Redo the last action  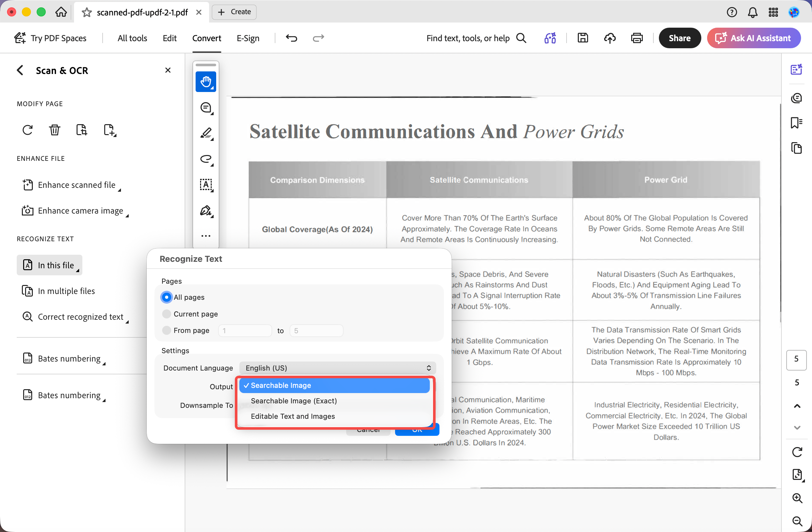(x=318, y=38)
